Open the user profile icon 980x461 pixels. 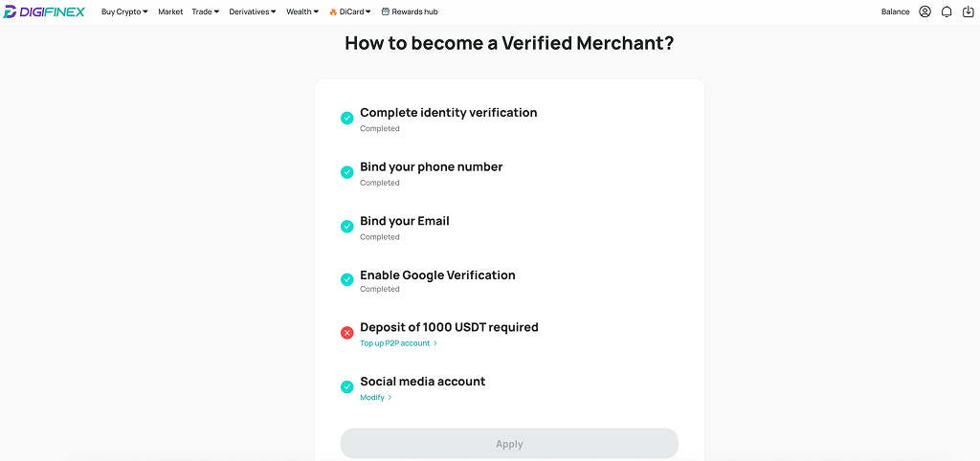[925, 11]
